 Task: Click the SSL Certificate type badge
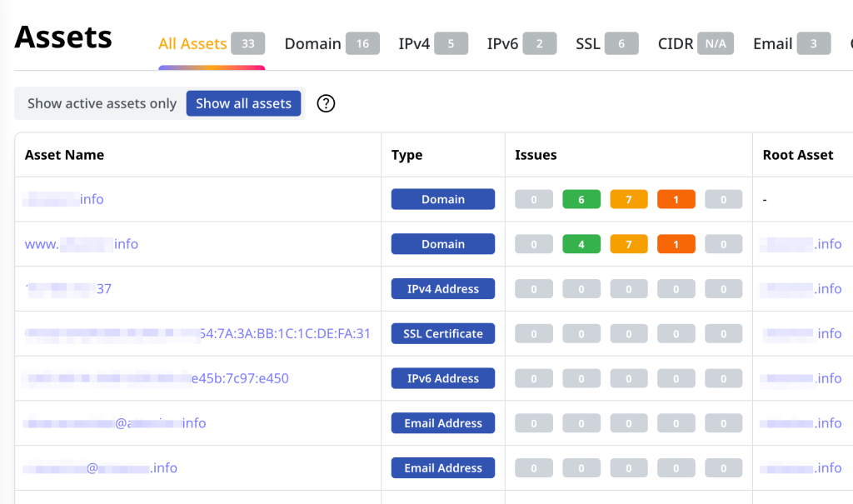pyautogui.click(x=443, y=333)
